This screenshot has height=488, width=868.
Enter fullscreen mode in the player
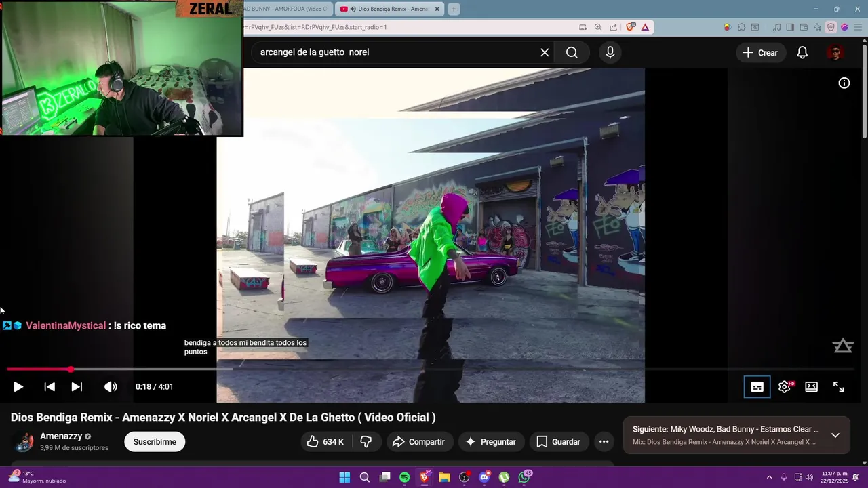[838, 387]
